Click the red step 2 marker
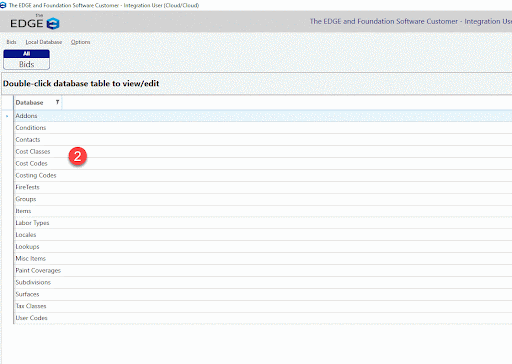 [78, 156]
